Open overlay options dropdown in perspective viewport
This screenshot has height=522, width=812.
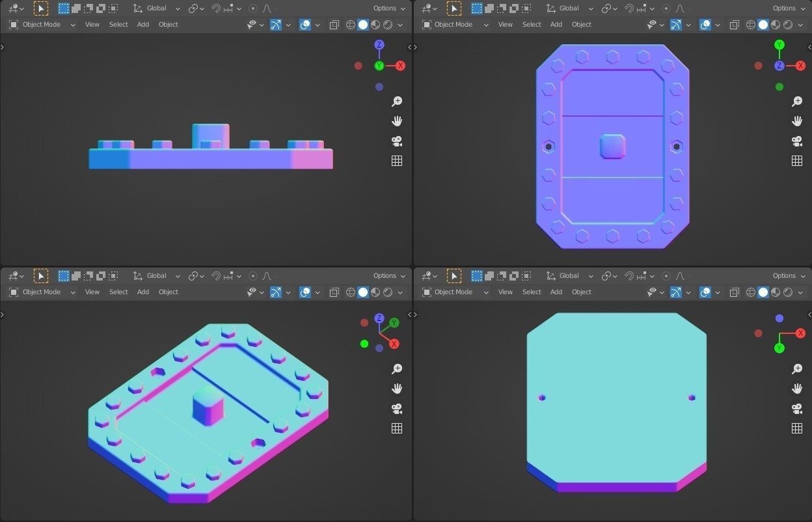pos(318,292)
